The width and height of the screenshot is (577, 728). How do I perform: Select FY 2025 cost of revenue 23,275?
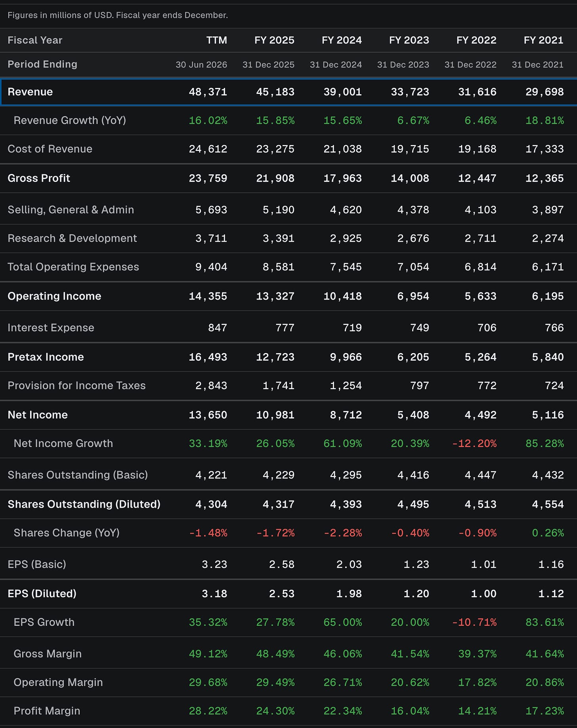(x=275, y=149)
